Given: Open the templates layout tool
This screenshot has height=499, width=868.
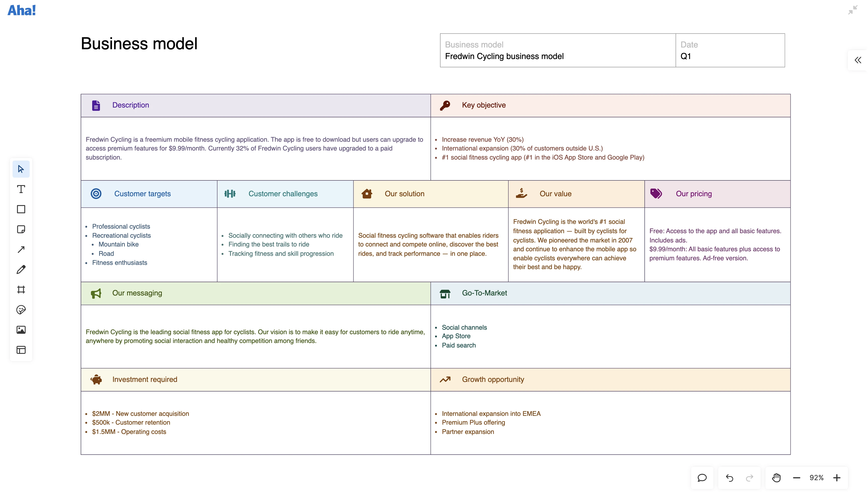Looking at the screenshot, I should tap(21, 350).
